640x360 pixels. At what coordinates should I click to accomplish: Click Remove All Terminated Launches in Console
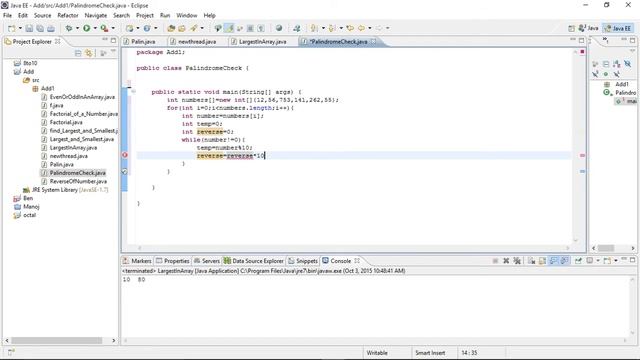click(x=517, y=261)
